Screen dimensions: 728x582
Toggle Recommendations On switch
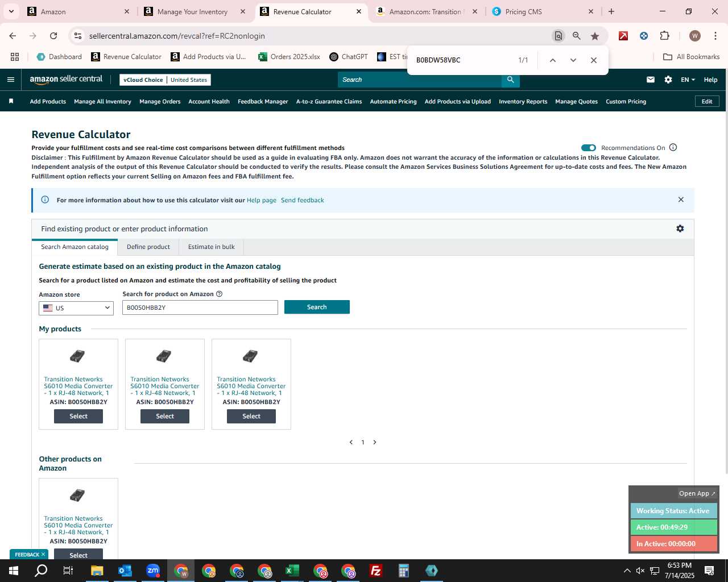(589, 148)
